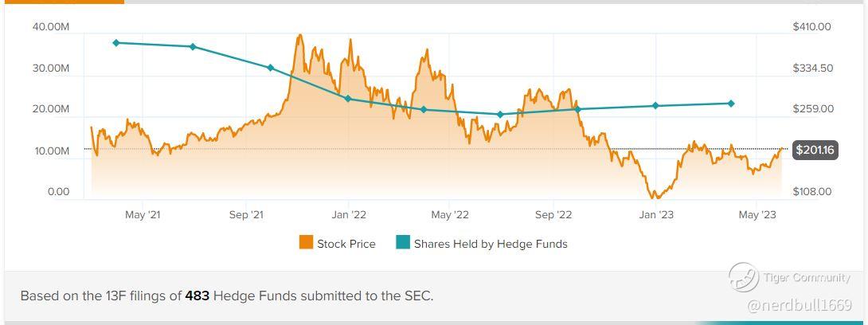868x325 pixels.
Task: Click the bold 483 hedge funds number
Action: (197, 296)
